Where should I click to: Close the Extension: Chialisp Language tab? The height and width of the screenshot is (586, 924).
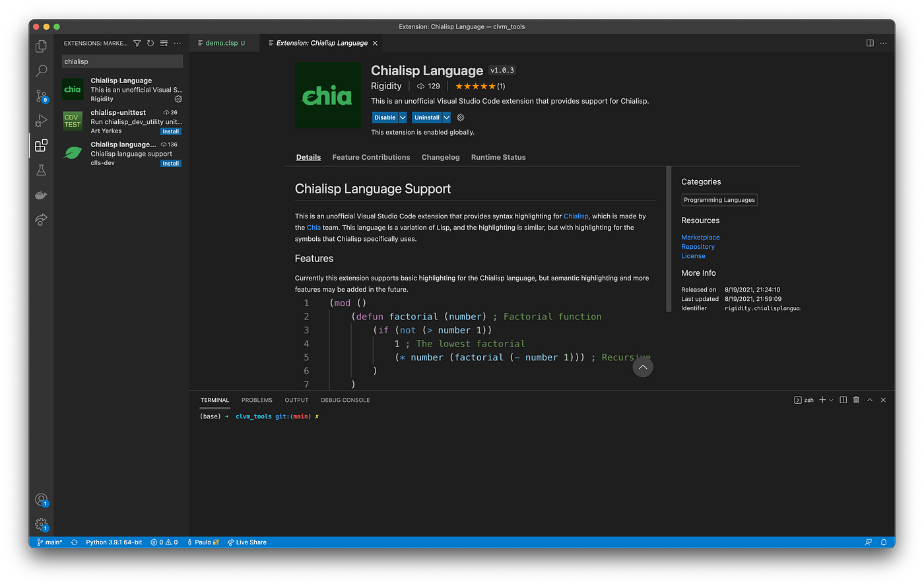tap(375, 43)
